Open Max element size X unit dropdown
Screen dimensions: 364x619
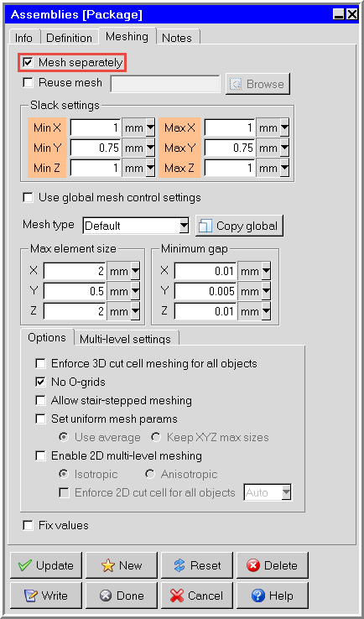[135, 271]
